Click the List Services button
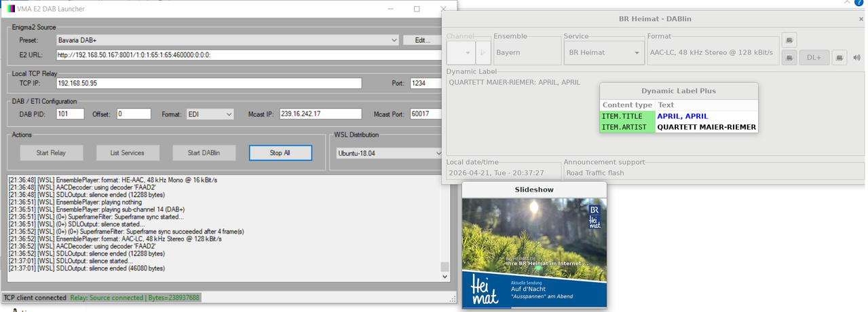Viewport: 868px width, 312px height. coord(128,153)
